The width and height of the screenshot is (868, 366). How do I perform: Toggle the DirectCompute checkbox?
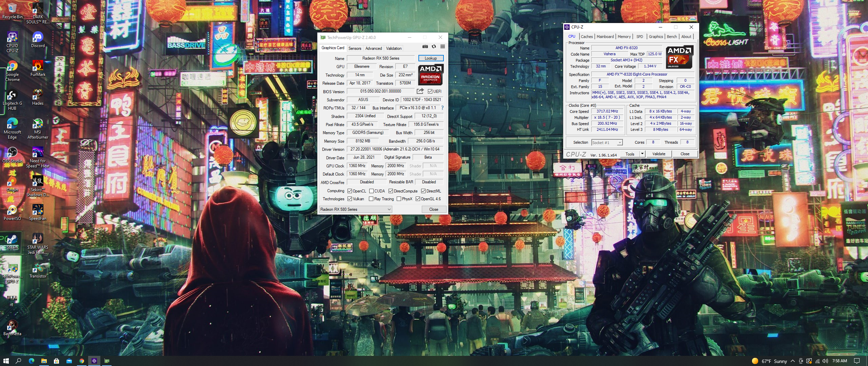(x=391, y=191)
